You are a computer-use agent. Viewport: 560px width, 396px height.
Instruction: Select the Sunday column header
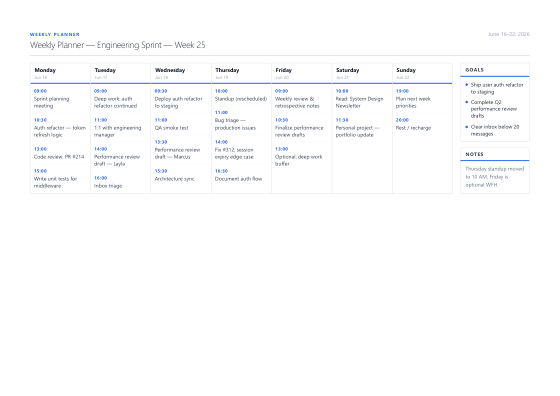(x=422, y=73)
